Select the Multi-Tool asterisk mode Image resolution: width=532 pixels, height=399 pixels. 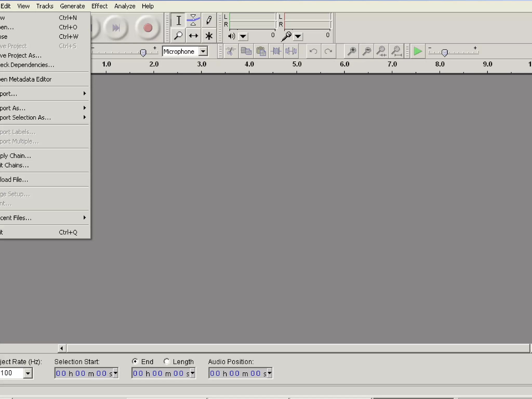(209, 36)
